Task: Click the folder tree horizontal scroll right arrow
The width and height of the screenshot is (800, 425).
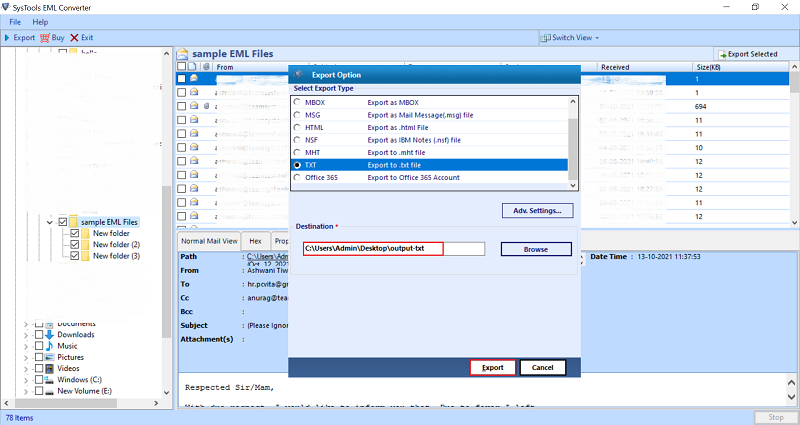Action: (x=156, y=403)
